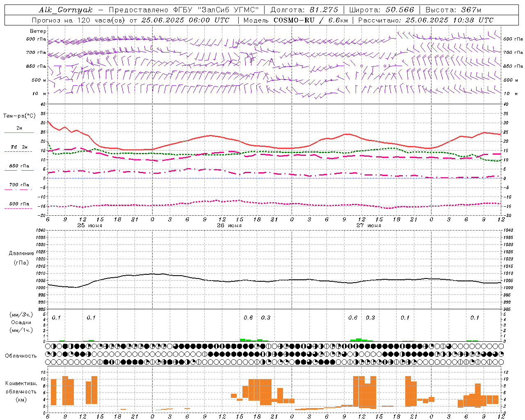Click the '(мм/3ч.)' precipitation unit label
The width and height of the screenshot is (525, 420).
click(21, 315)
